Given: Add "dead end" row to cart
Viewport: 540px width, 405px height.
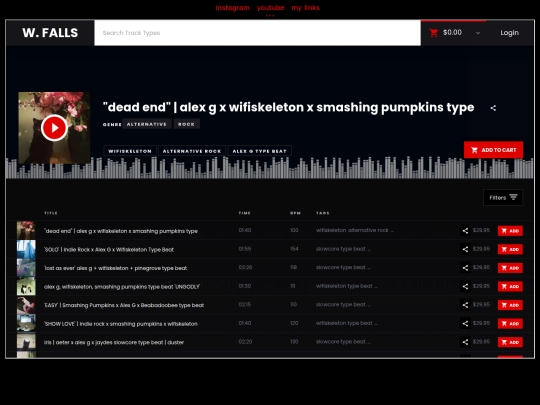Looking at the screenshot, I should (x=510, y=231).
